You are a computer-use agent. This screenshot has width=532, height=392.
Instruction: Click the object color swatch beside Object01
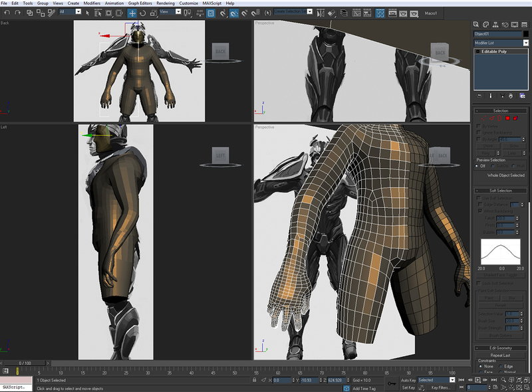[525, 33]
